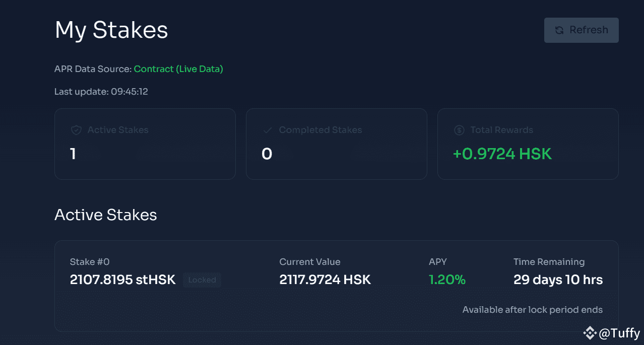Click the dollar coin icon beside Total Rewards
This screenshot has height=345, width=644.
coord(459,130)
